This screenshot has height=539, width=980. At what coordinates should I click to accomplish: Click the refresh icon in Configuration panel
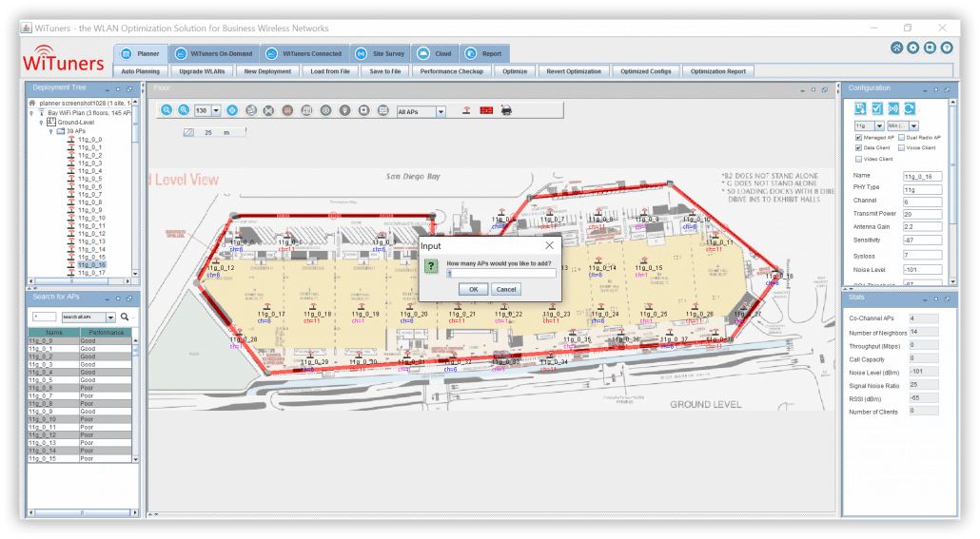pos(910,108)
